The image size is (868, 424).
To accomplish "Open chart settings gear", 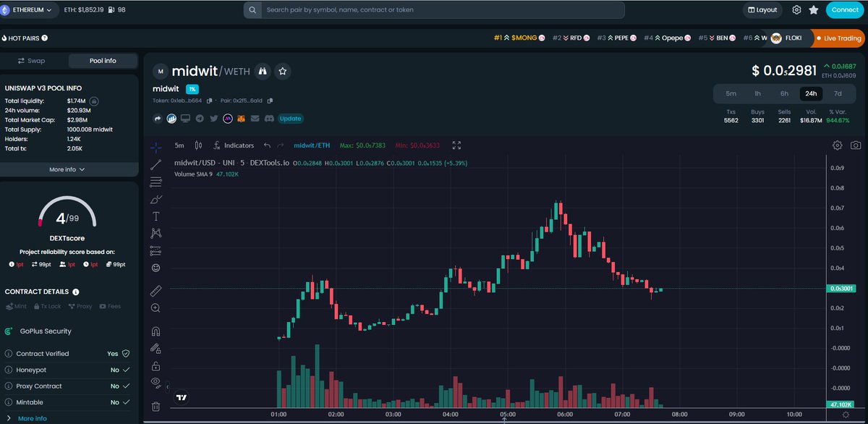I will click(837, 145).
